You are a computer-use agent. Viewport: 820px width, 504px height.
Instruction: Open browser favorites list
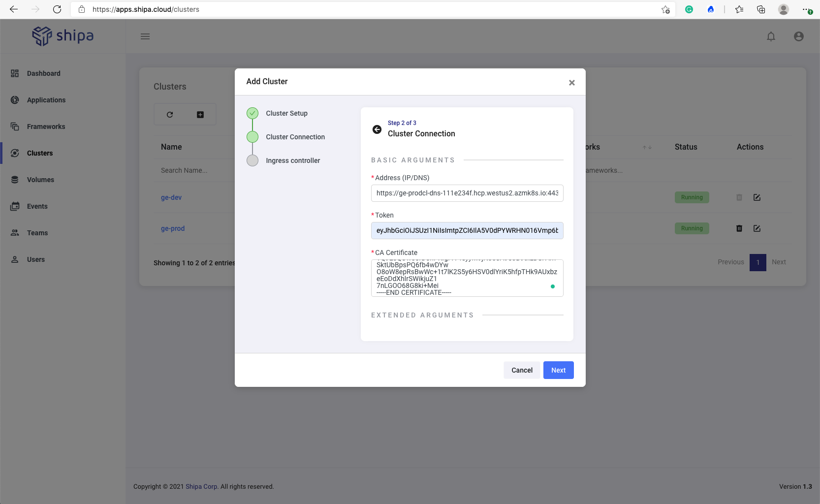click(x=739, y=9)
